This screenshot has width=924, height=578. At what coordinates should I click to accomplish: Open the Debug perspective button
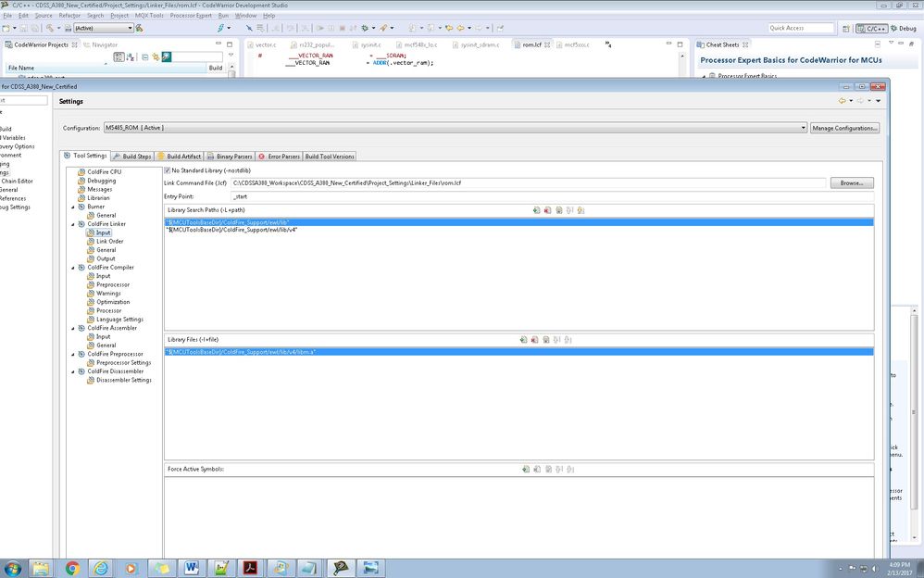[x=904, y=29]
